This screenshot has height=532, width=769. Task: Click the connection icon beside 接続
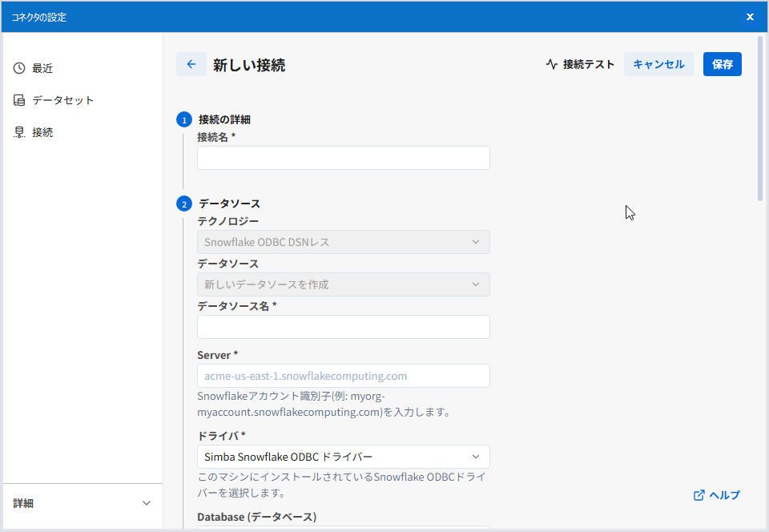(x=19, y=132)
